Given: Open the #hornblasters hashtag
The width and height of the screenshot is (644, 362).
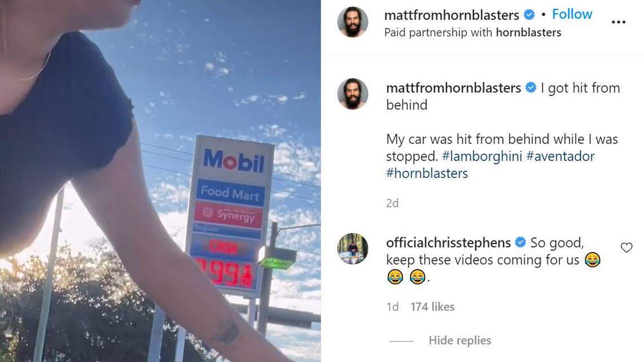Looking at the screenshot, I should tap(427, 173).
